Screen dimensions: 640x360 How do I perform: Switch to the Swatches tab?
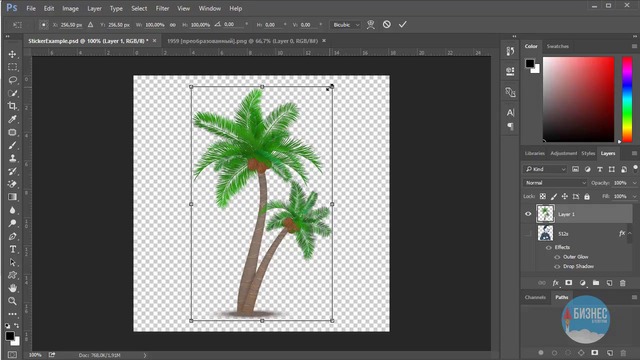coord(558,46)
